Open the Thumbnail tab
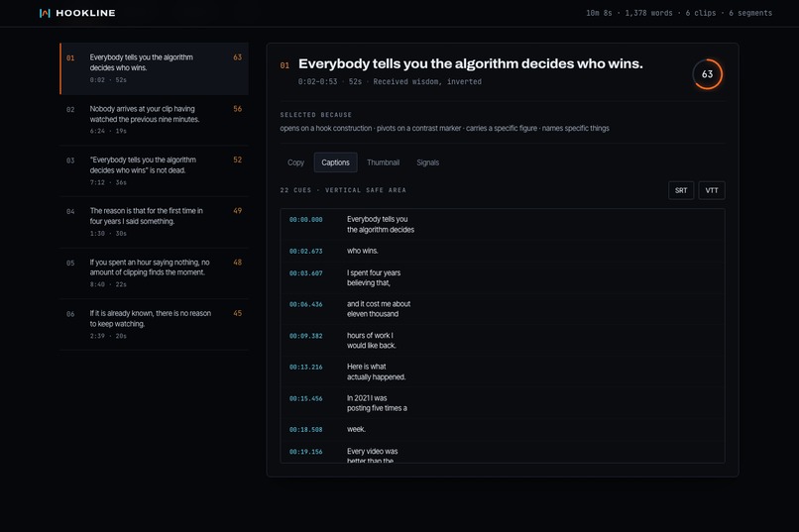The image size is (799, 532). pos(384,162)
